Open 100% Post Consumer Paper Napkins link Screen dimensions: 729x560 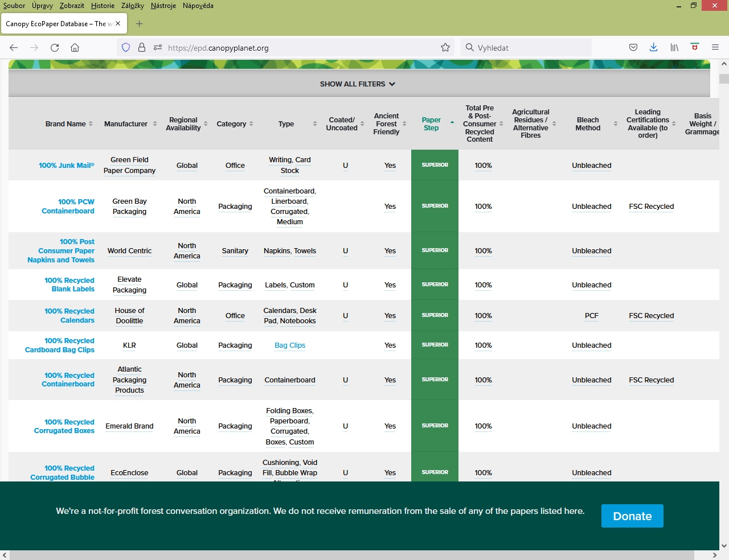(61, 251)
